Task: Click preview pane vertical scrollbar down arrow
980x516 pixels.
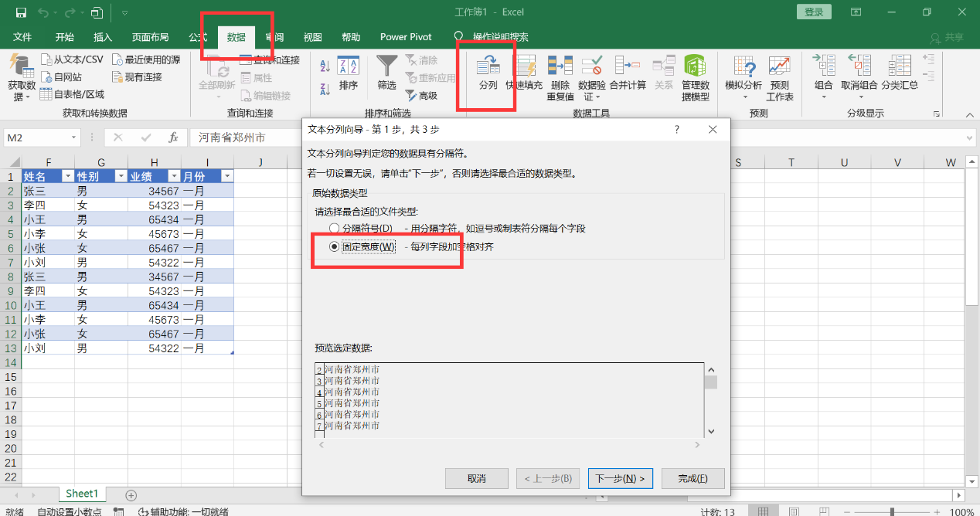Action: click(x=712, y=431)
